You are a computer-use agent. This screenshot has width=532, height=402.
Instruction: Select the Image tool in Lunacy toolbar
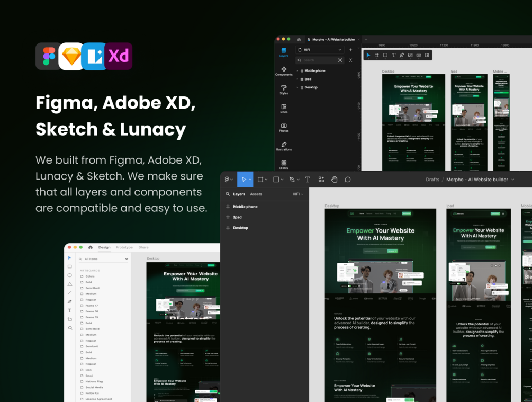[410, 55]
